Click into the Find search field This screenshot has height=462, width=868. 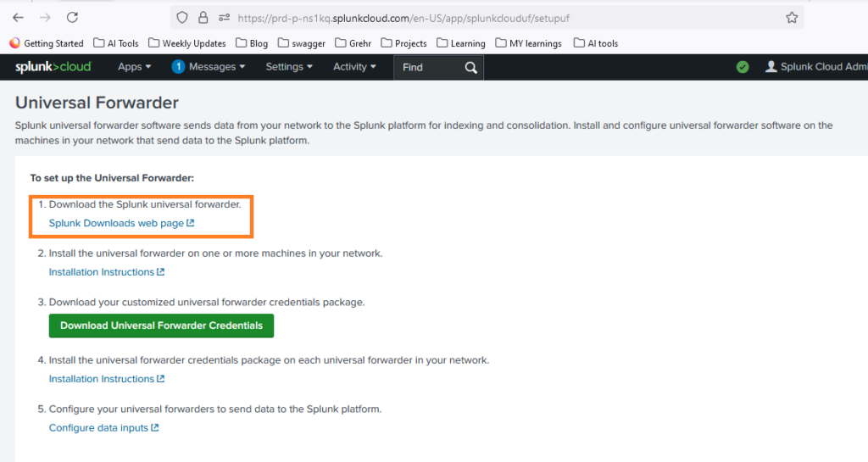(428, 68)
